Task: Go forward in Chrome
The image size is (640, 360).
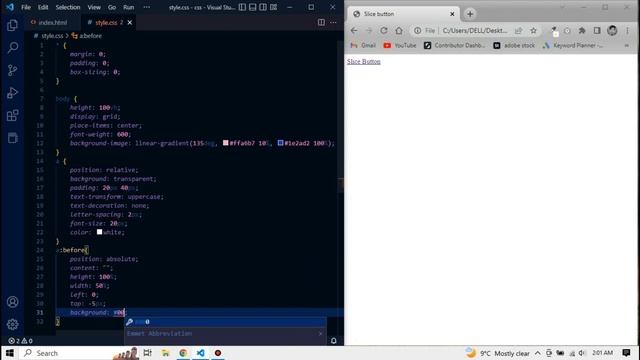Action: pyautogui.click(x=369, y=31)
